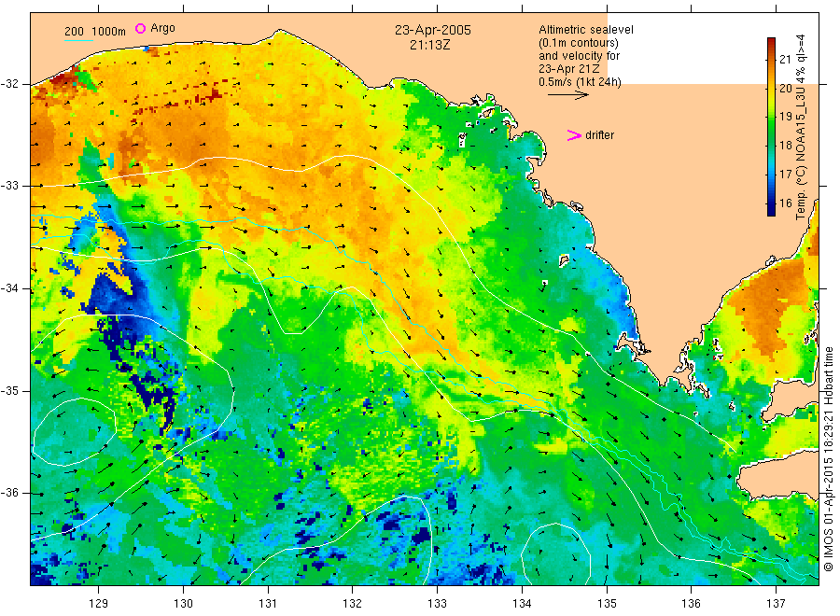
Task: Click the colorbar value 21
Action: point(785,59)
